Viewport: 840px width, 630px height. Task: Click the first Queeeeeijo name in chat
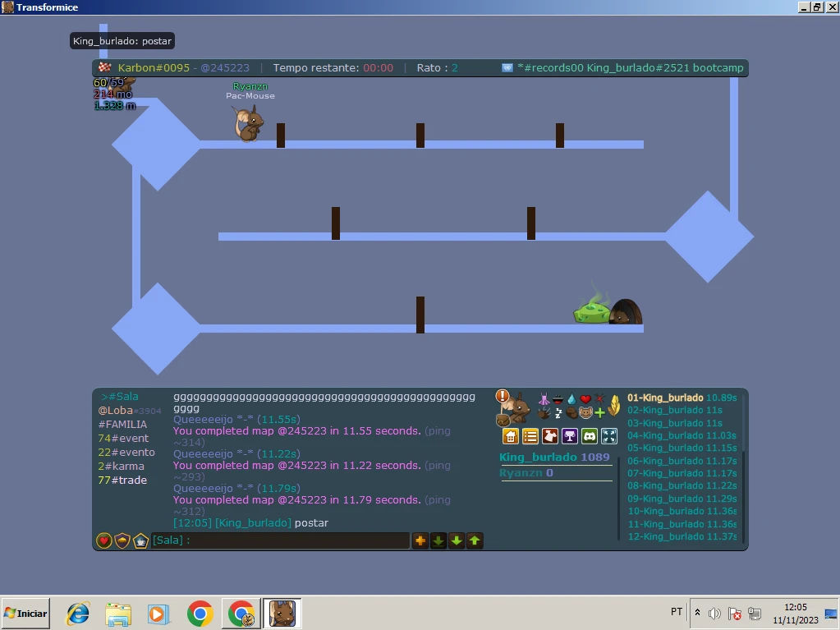203,420
